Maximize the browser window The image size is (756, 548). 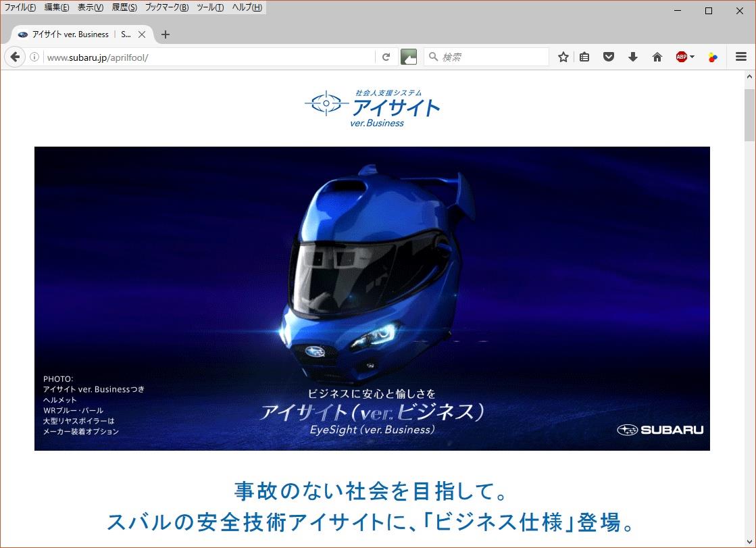pos(709,11)
